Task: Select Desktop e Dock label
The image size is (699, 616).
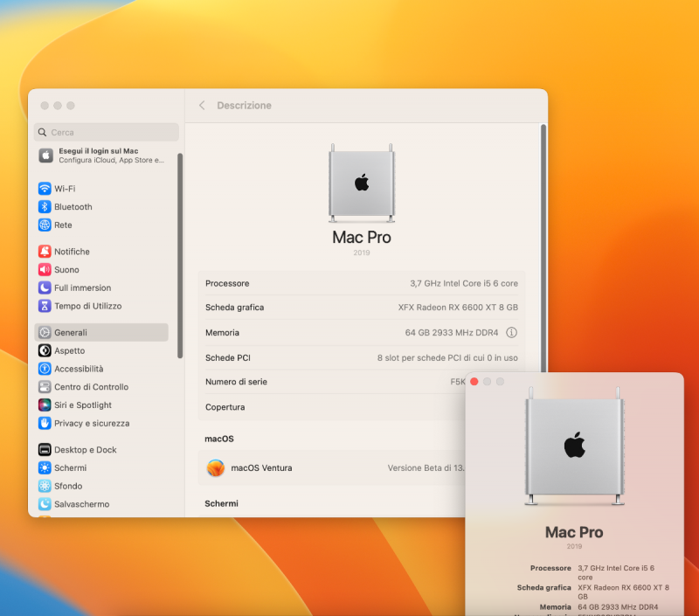Action: click(x=85, y=450)
